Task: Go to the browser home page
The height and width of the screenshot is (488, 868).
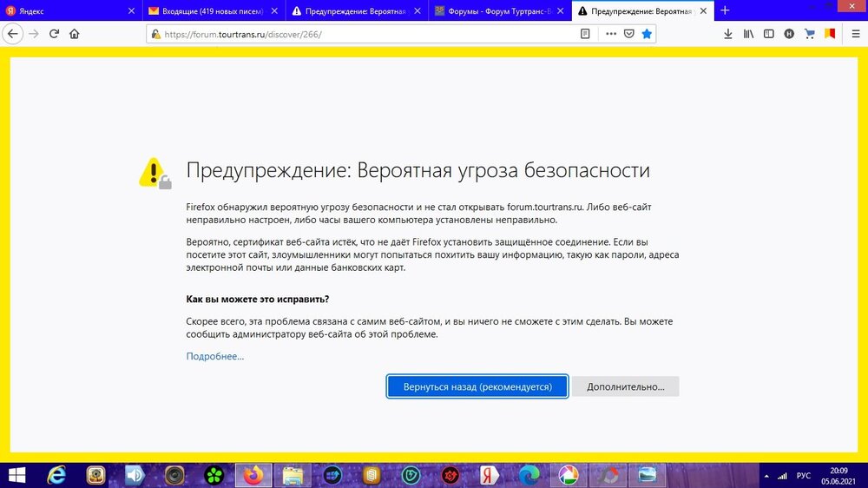Action: point(75,34)
